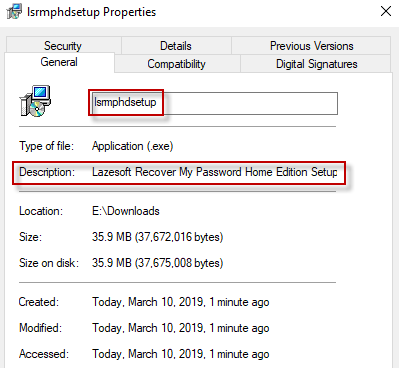Select the General tab
The width and height of the screenshot is (399, 368).
point(59,62)
